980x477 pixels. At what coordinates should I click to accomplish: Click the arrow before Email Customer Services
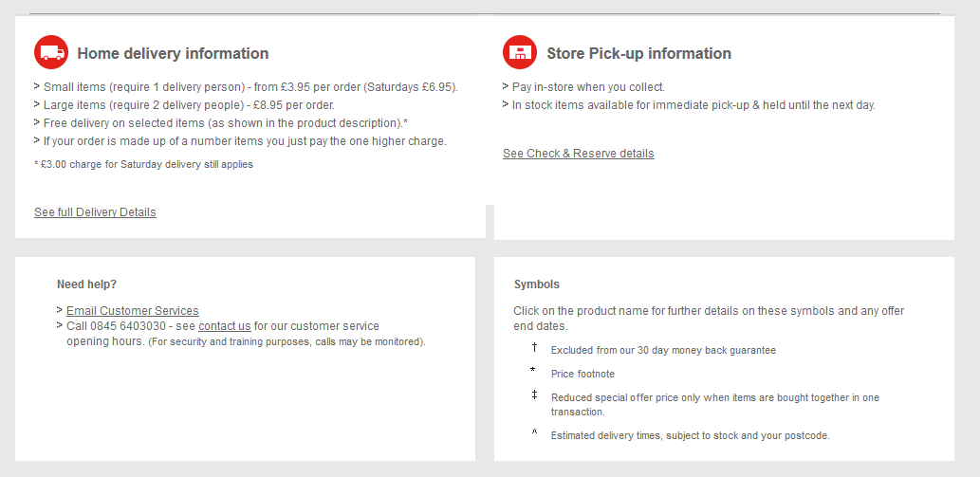60,310
